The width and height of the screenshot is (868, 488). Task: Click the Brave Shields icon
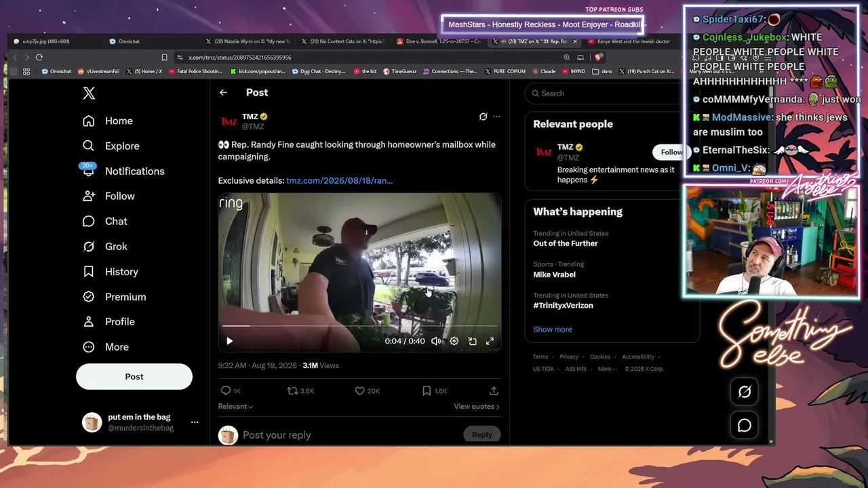(598, 58)
